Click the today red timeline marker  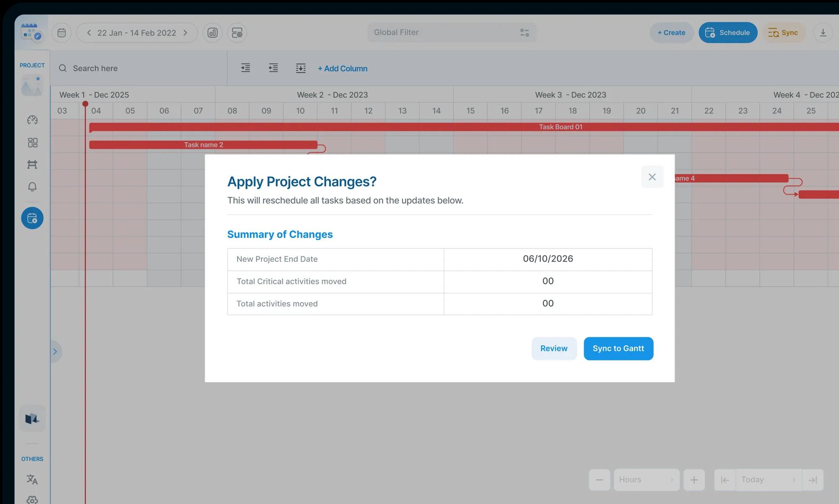pyautogui.click(x=85, y=104)
